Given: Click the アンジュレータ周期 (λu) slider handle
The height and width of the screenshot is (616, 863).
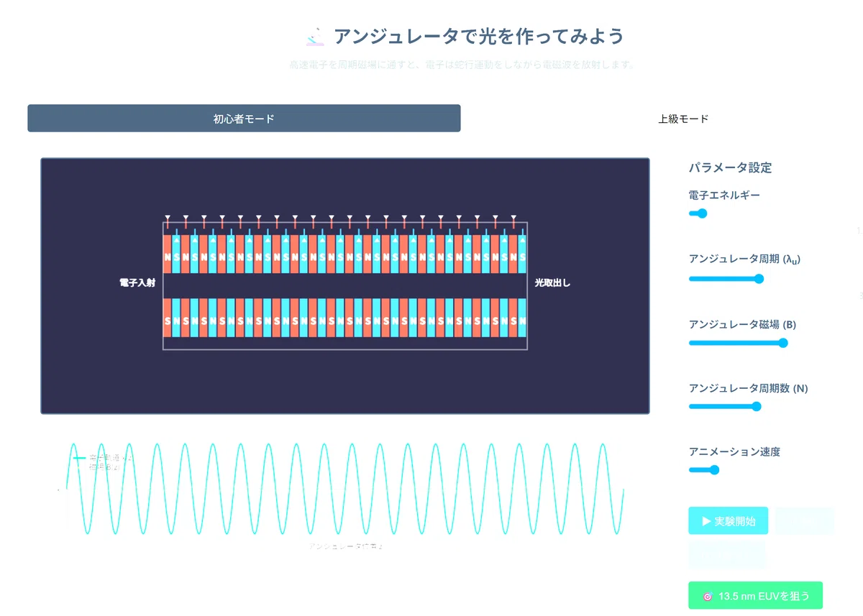Looking at the screenshot, I should click(758, 279).
